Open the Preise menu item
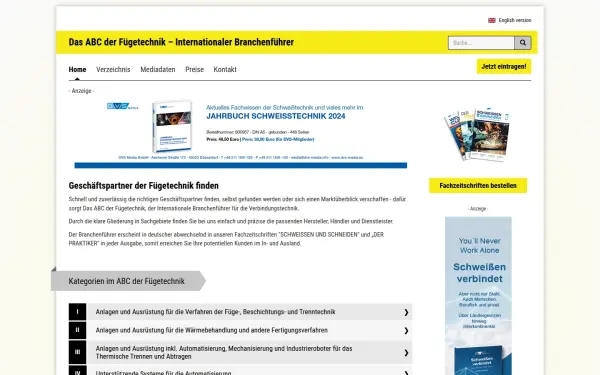 click(x=194, y=70)
